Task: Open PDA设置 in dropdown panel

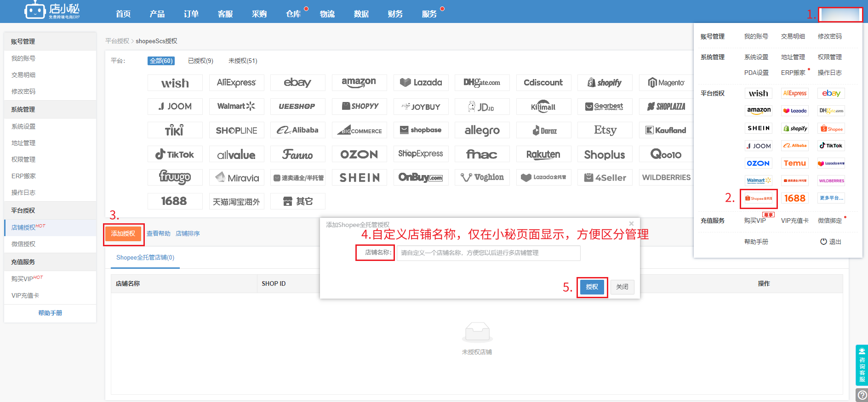Action: 756,73
